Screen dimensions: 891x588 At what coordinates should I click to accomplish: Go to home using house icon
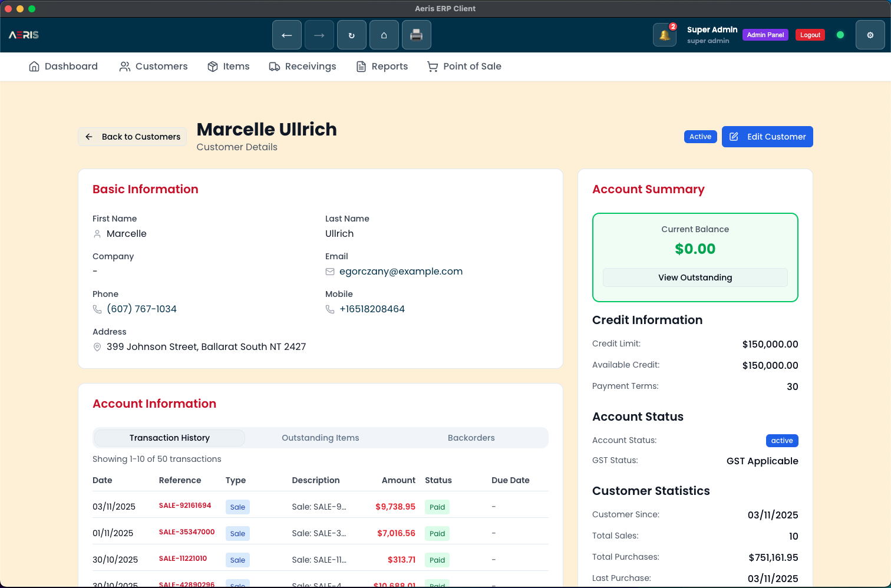click(384, 35)
